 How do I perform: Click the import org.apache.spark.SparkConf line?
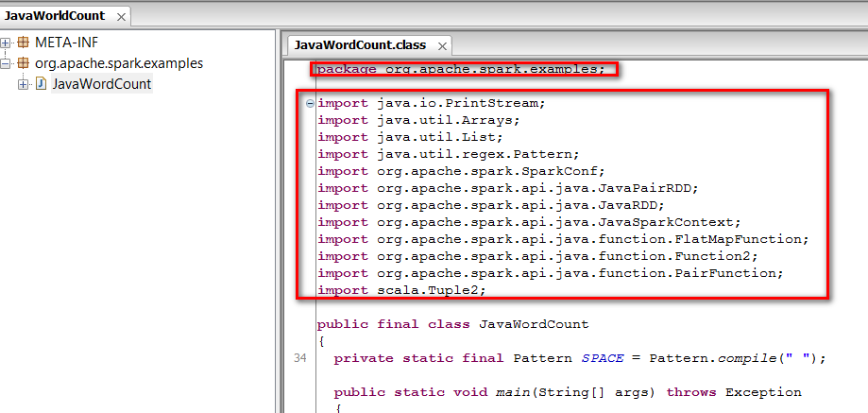point(461,171)
